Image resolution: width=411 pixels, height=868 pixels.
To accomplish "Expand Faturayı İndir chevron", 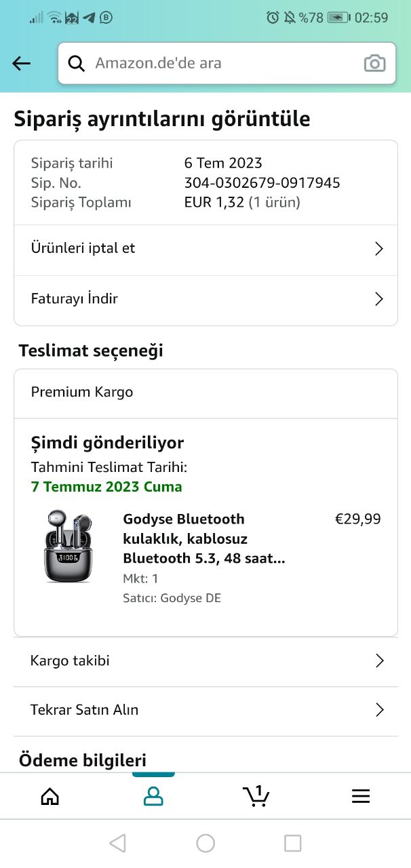I will (x=379, y=299).
